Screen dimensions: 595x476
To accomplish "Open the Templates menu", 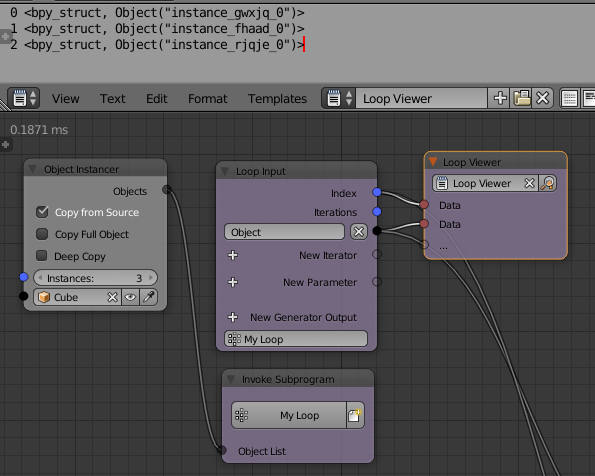I will 277,99.
